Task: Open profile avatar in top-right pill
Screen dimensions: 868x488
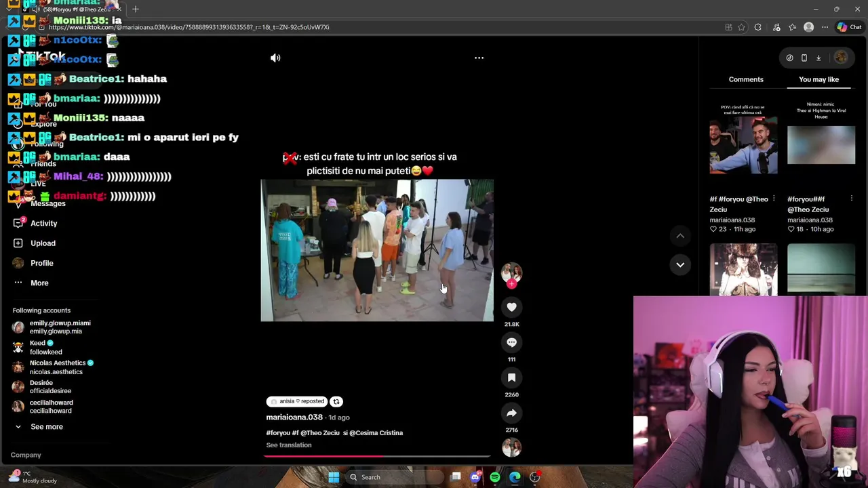Action: click(x=841, y=58)
